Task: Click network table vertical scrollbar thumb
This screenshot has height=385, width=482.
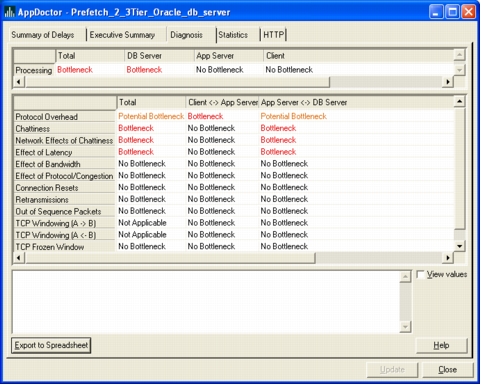Action: (x=459, y=168)
